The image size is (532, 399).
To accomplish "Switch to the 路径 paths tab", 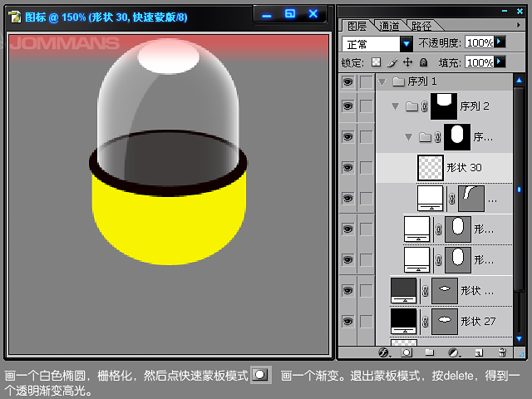I will coord(421,26).
